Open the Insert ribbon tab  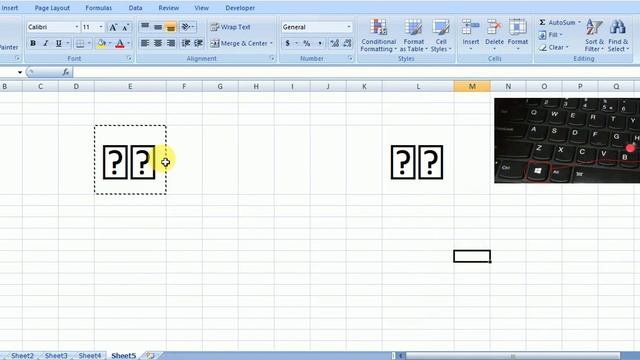pyautogui.click(x=9, y=8)
